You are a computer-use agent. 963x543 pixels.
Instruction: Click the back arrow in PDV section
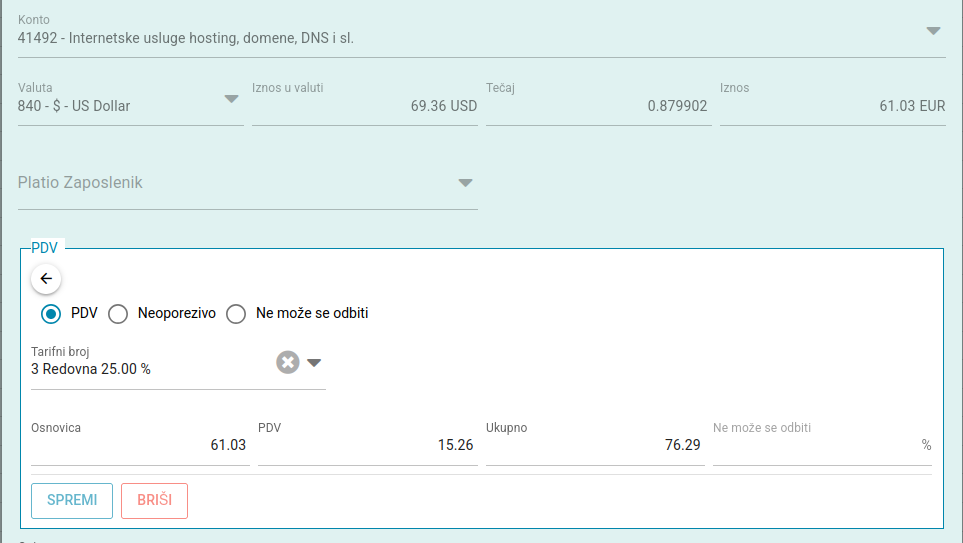46,279
